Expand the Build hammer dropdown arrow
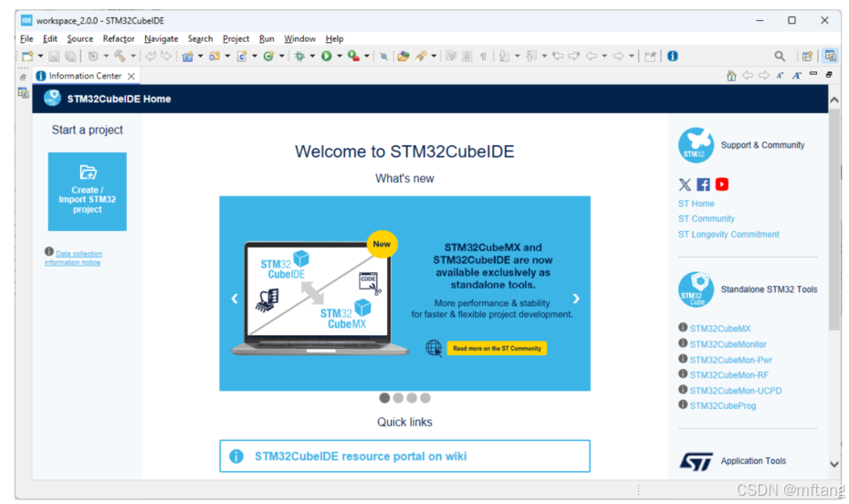 tap(133, 57)
